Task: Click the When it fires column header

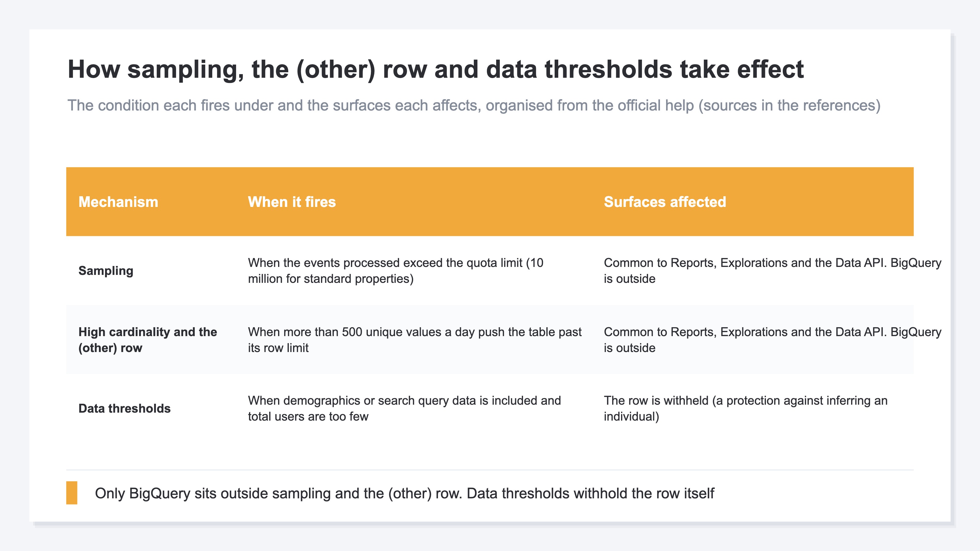Action: tap(292, 202)
